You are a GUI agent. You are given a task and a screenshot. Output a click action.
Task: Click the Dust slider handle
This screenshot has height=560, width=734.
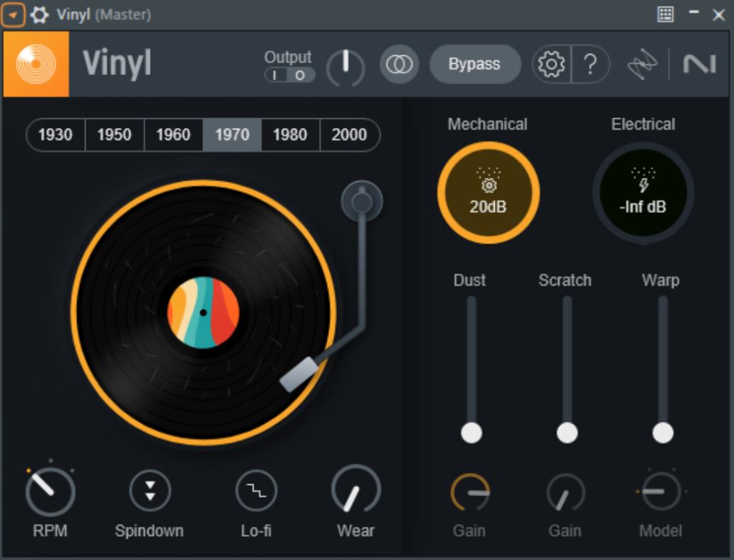[471, 433]
